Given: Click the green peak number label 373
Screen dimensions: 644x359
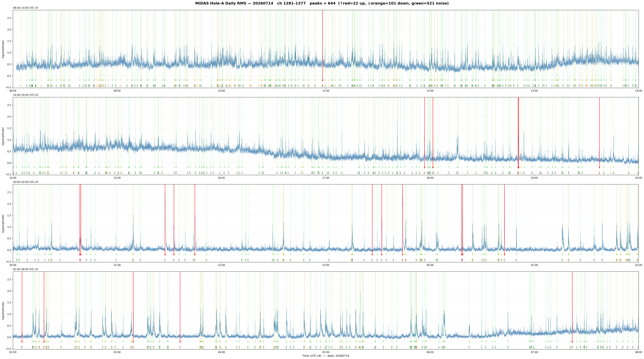Looking at the screenshot, I should [x=449, y=173].
